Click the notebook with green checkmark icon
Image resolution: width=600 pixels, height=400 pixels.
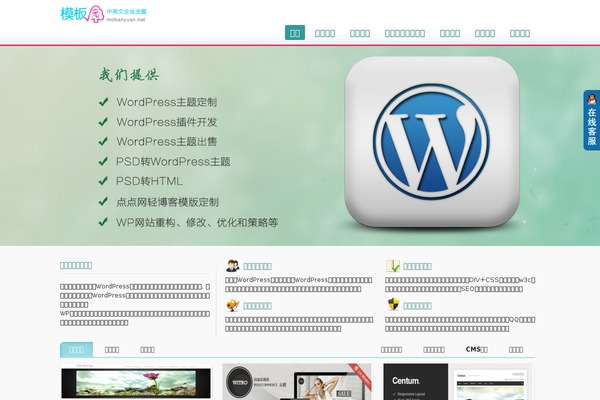coord(393,265)
